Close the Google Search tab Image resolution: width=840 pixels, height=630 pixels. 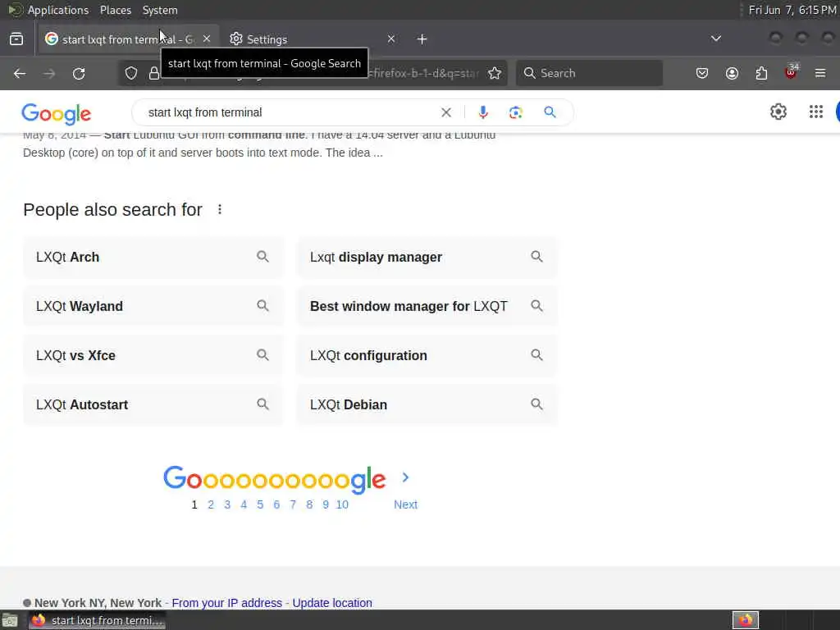(x=207, y=39)
